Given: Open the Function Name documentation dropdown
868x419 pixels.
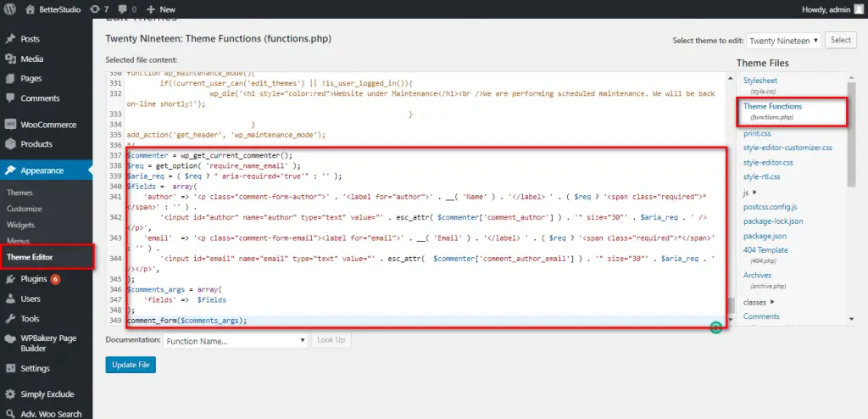Looking at the screenshot, I should [x=236, y=341].
